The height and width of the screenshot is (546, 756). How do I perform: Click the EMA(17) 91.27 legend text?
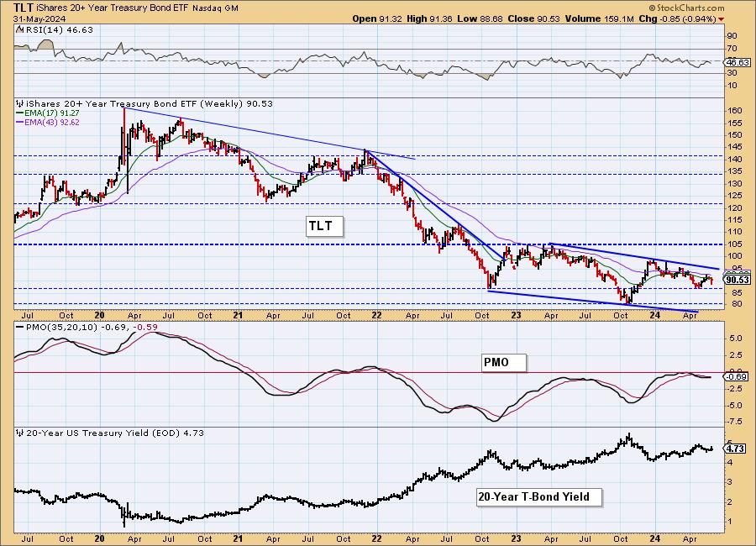[52, 113]
